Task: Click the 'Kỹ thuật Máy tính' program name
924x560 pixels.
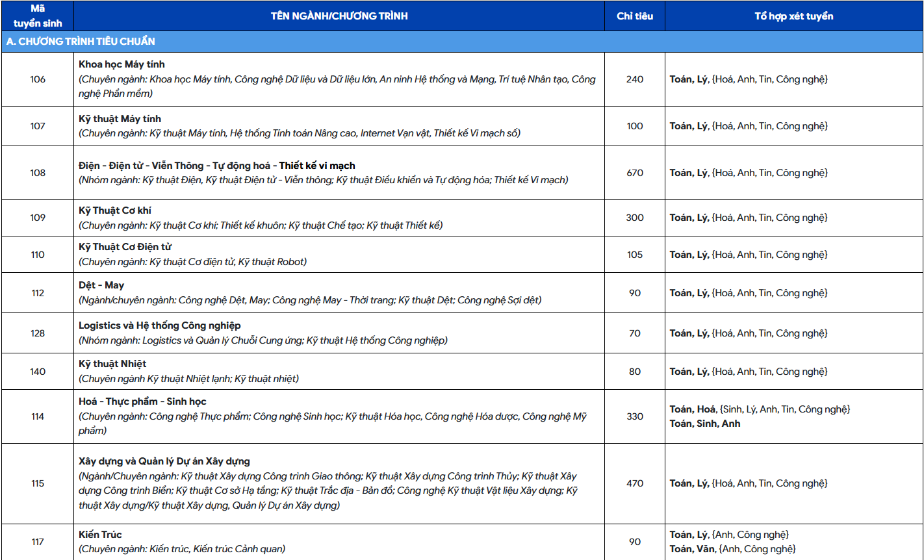Action: pos(120,119)
